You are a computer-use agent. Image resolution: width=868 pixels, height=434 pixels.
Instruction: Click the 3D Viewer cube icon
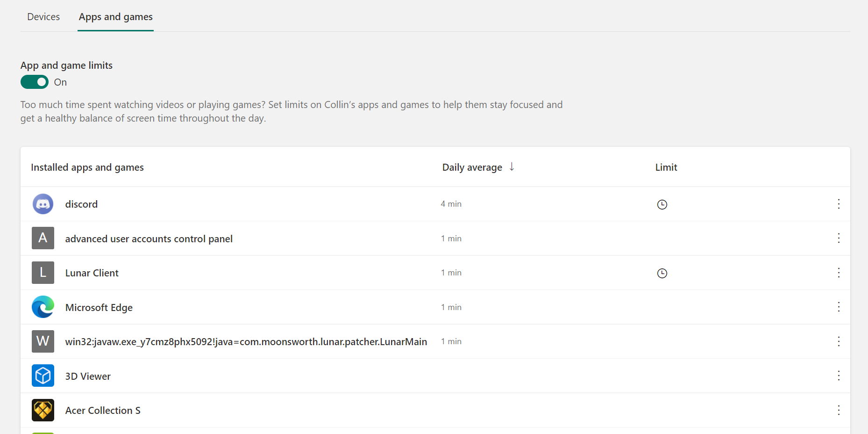pos(43,376)
